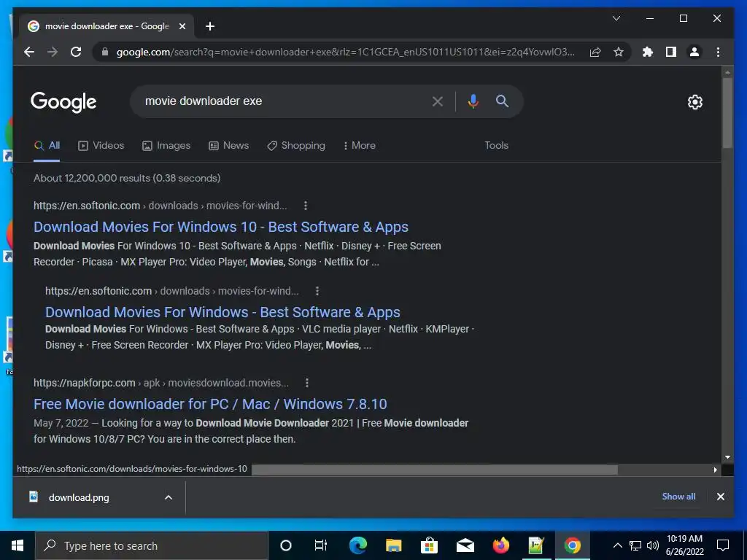The image size is (747, 560).
Task: Open File Explorer from taskbar
Action: pos(393,545)
